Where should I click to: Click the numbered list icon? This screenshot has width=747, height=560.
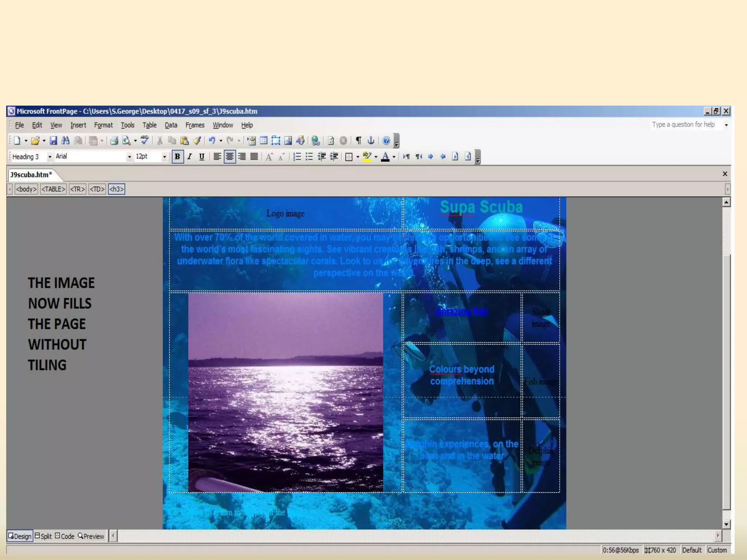tap(297, 157)
